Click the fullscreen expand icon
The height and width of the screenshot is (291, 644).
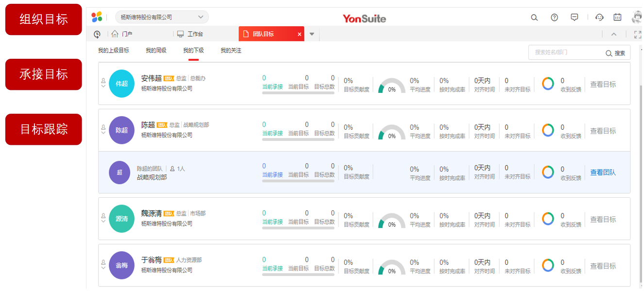638,34
